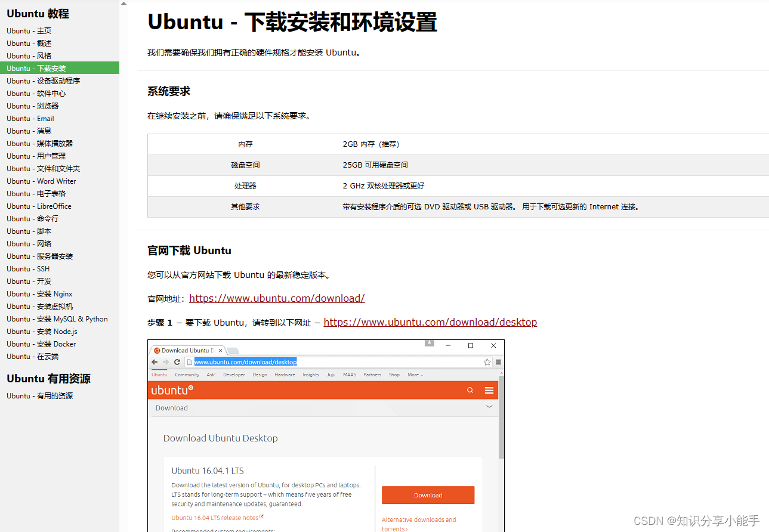Click the user profile icon in the browser title bar
Image resolution: width=769 pixels, height=532 pixels.
tap(429, 342)
